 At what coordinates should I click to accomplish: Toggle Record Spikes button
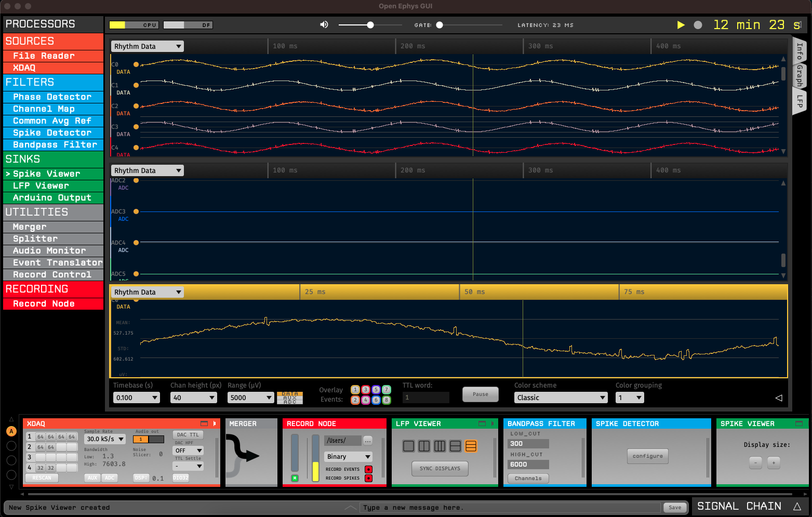point(368,478)
